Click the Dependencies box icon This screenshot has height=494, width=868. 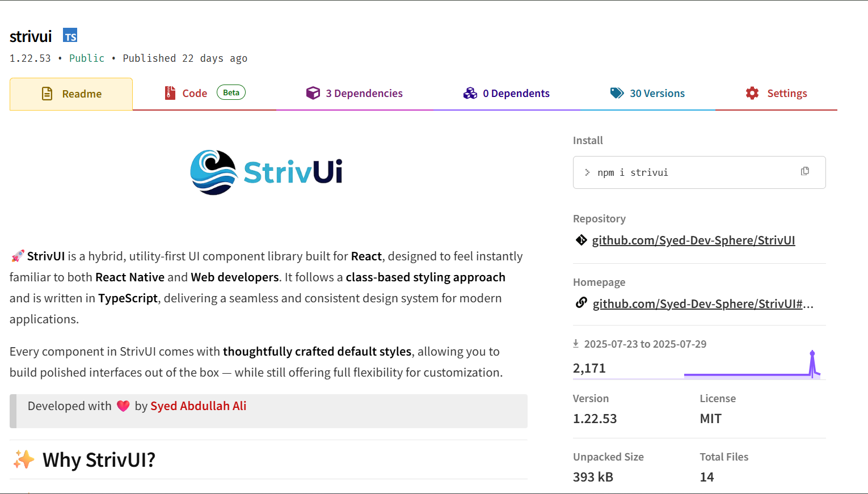[313, 93]
